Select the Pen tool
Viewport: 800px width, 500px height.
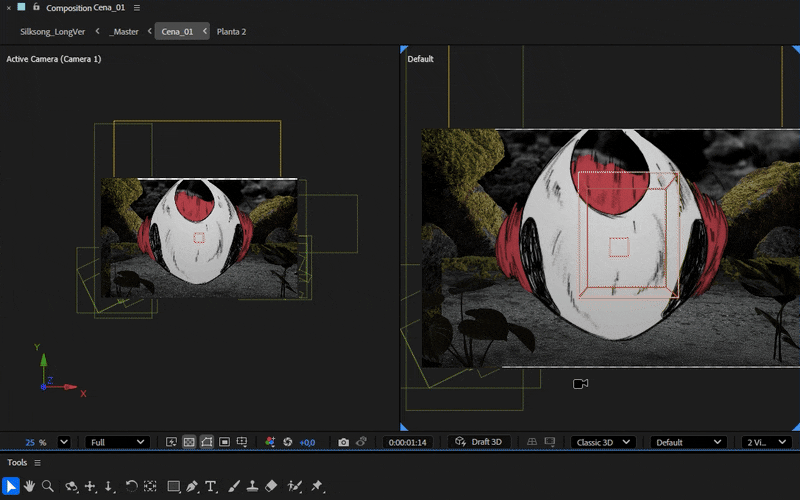click(192, 486)
